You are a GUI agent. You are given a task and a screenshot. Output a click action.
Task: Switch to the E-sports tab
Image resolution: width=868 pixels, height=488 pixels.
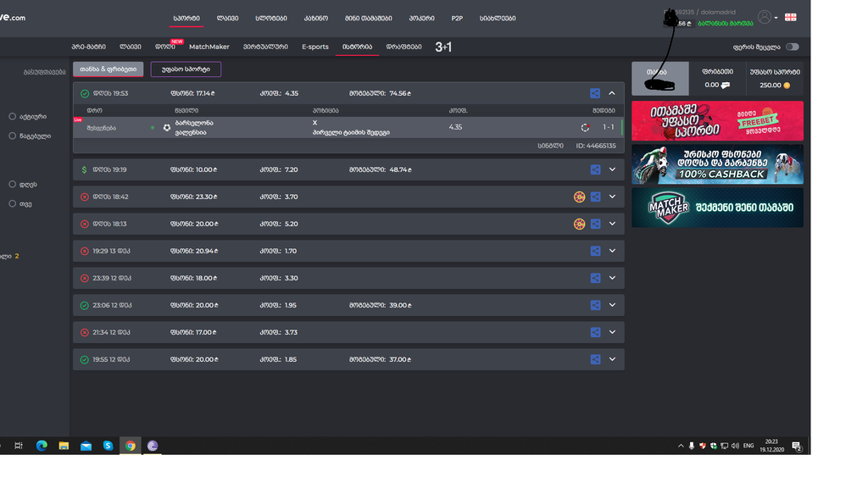(315, 47)
